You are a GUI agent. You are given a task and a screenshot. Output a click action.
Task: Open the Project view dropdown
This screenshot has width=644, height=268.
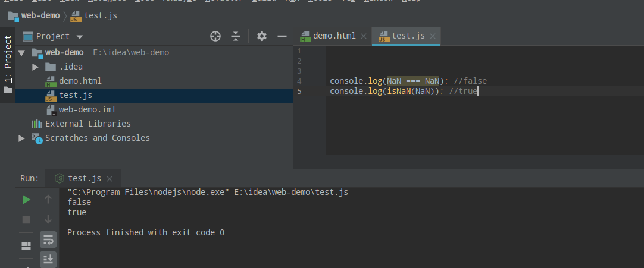80,37
